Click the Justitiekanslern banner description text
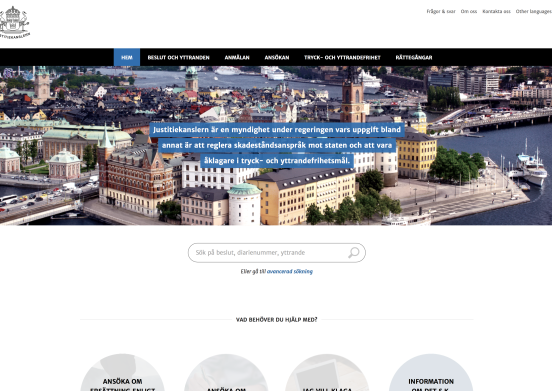 click(x=277, y=145)
